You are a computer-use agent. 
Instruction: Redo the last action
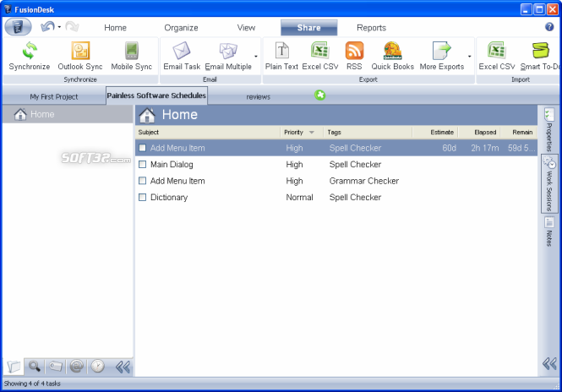click(72, 26)
